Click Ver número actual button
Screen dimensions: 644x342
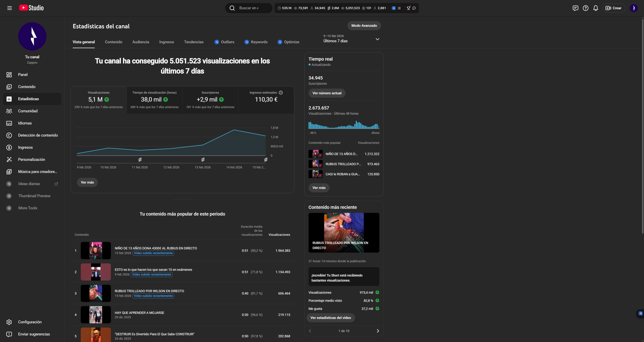327,93
